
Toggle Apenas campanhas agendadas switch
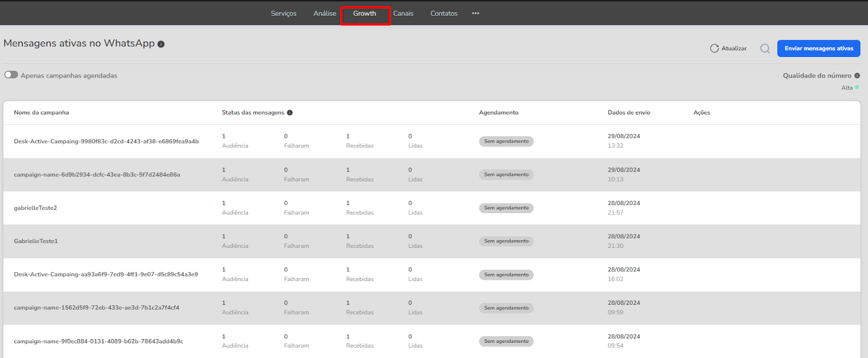[x=11, y=75]
